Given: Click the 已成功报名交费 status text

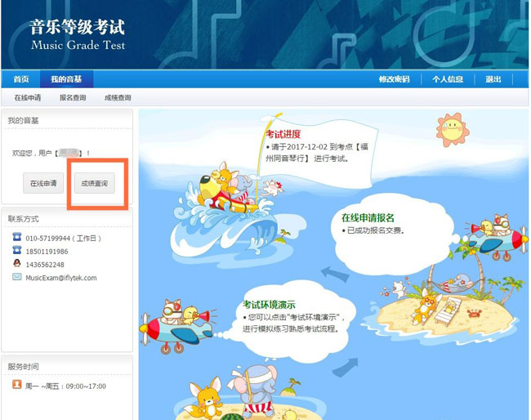Looking at the screenshot, I should pyautogui.click(x=375, y=230).
